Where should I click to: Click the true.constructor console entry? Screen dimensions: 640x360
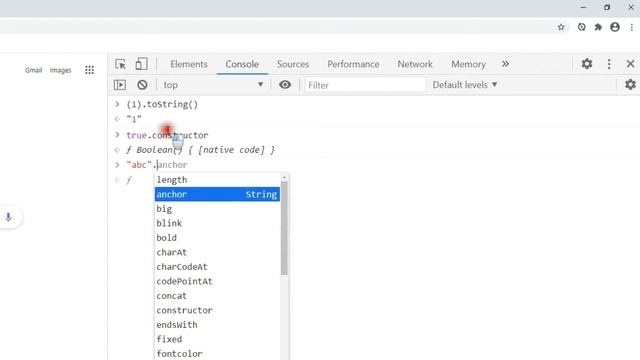(167, 135)
